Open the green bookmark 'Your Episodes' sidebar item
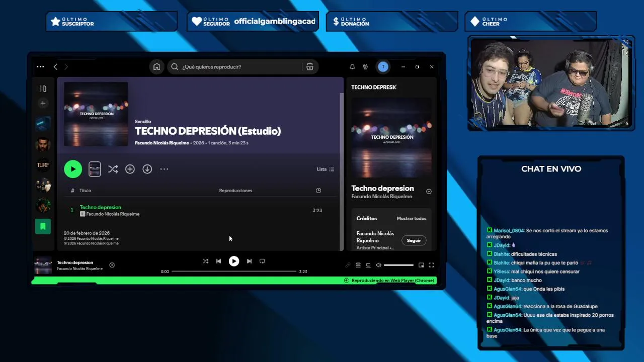Image resolution: width=644 pixels, height=362 pixels. (x=43, y=226)
